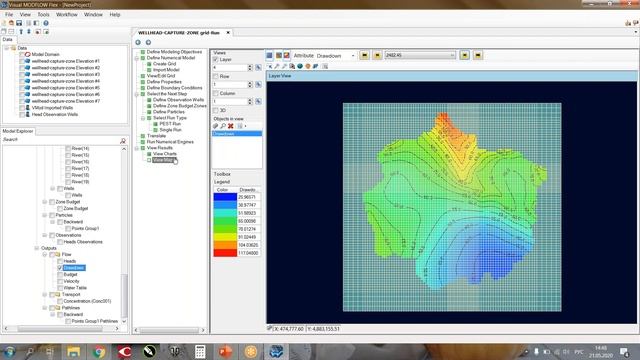Open the Tools menu
The width and height of the screenshot is (640, 360).
[x=43, y=14]
